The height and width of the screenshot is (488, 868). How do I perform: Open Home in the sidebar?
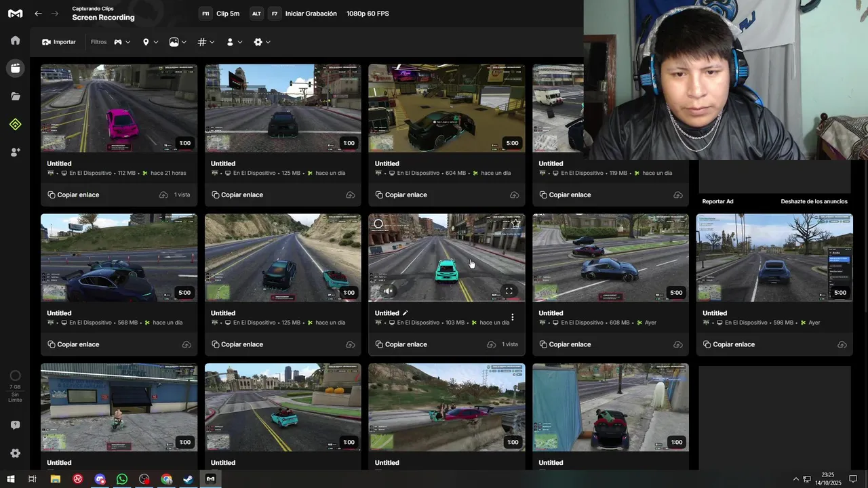15,40
